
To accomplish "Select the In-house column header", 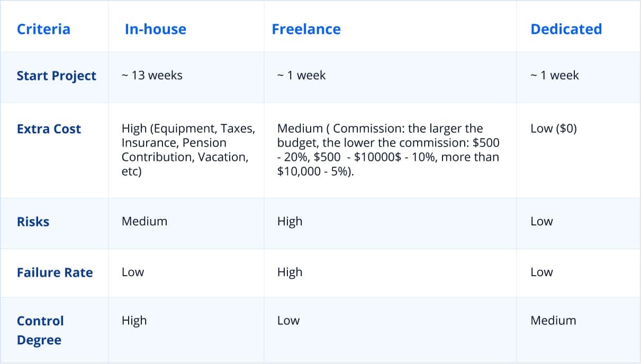I will point(155,29).
